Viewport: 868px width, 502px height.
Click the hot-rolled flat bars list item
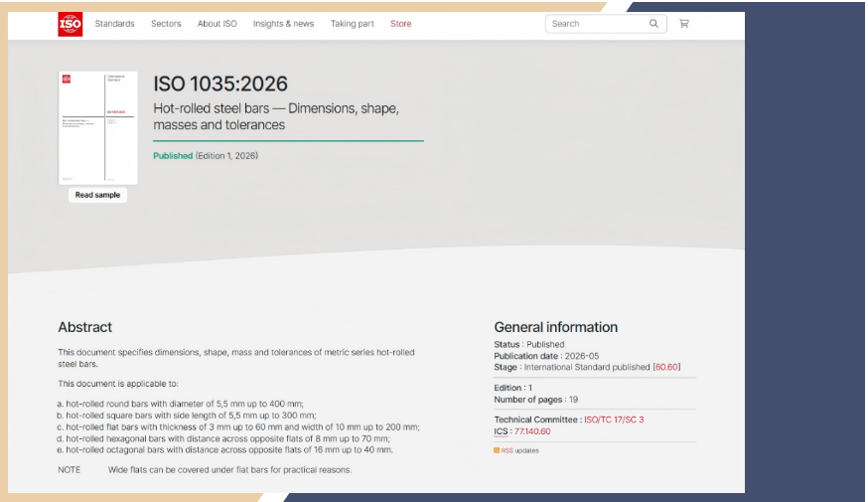tap(238, 427)
